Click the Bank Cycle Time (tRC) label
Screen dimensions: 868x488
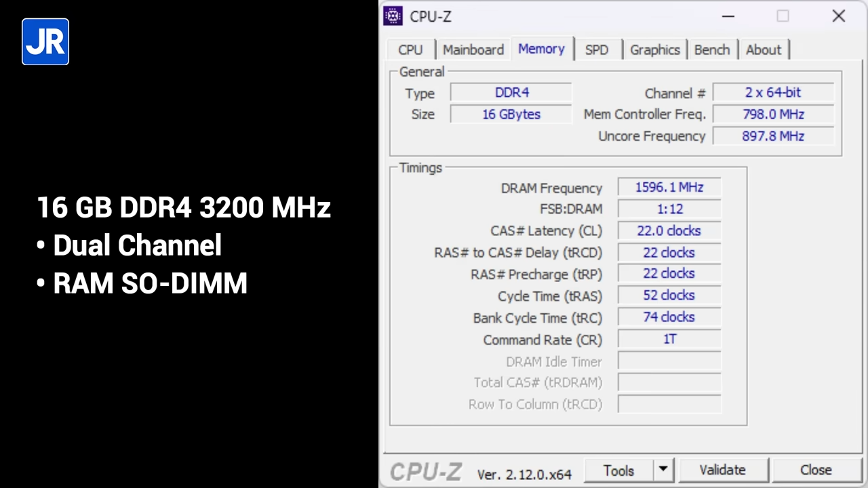click(x=538, y=319)
